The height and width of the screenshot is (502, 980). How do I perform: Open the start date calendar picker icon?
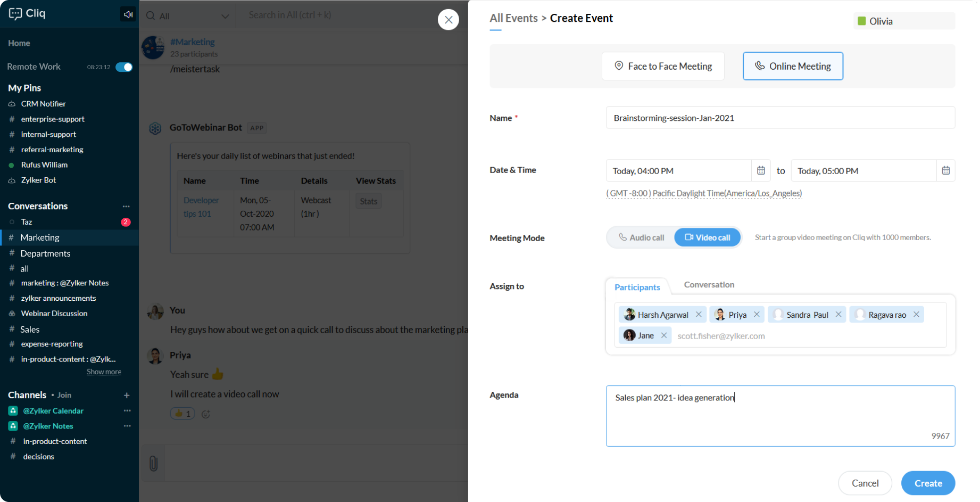click(761, 171)
